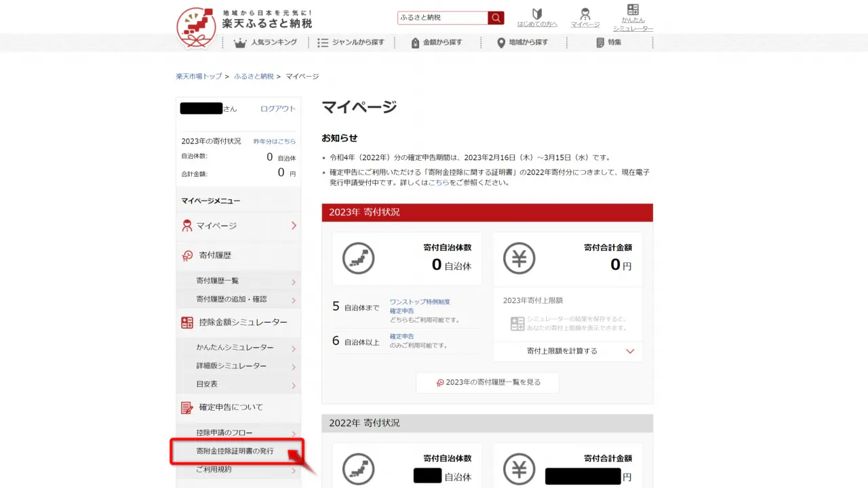Click the Rakuten Furusato Nozei logo

(244, 24)
